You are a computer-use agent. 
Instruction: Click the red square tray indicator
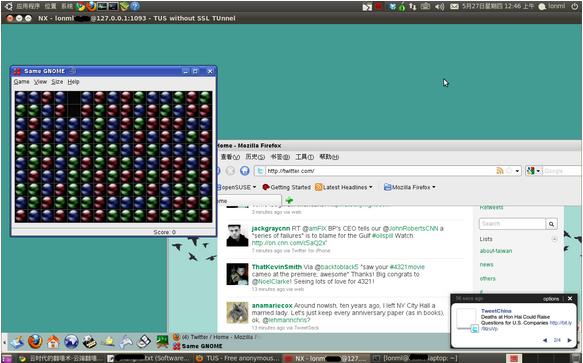pyautogui.click(x=379, y=6)
